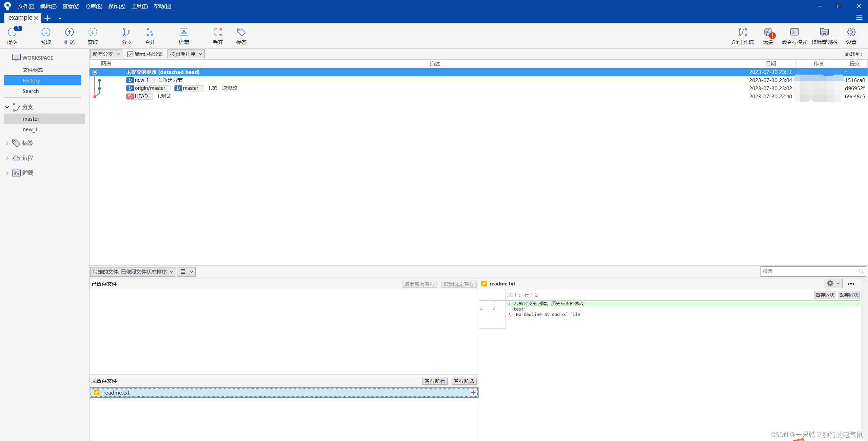This screenshot has width=868, height=441.
Task: Select the History sidebar item
Action: tap(42, 80)
